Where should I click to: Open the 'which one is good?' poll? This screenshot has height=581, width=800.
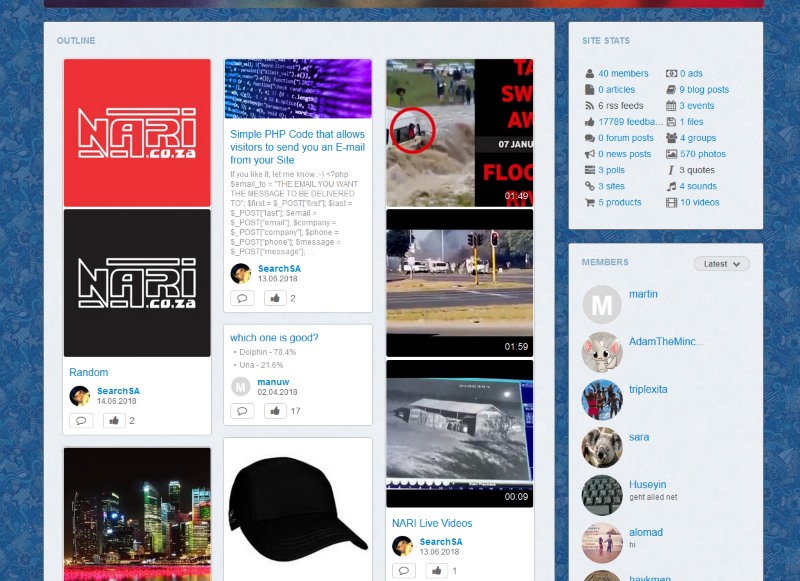click(274, 338)
